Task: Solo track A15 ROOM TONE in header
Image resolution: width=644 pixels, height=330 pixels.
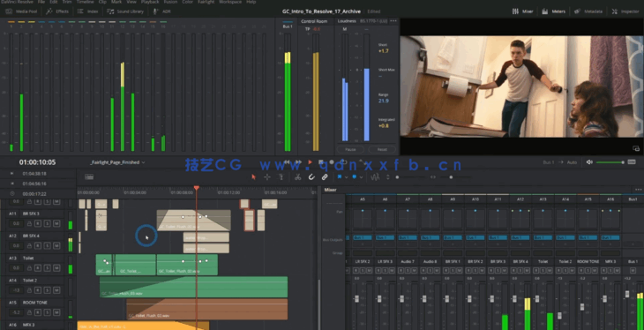Action: [x=48, y=312]
